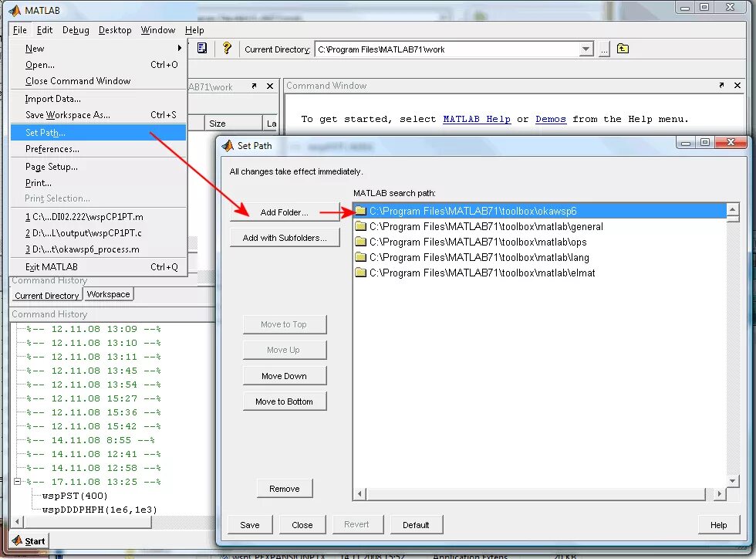756x559 pixels.
Task: Switch to the Current Directory tab
Action: pyautogui.click(x=47, y=296)
